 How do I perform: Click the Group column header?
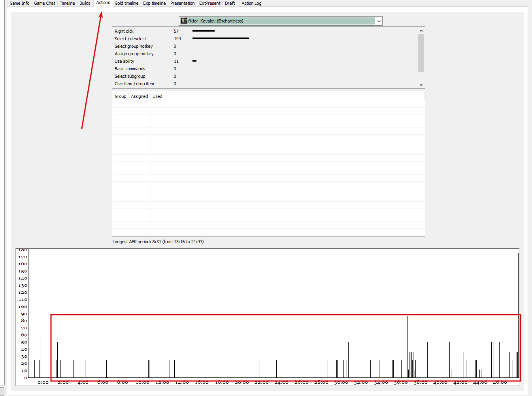[121, 96]
